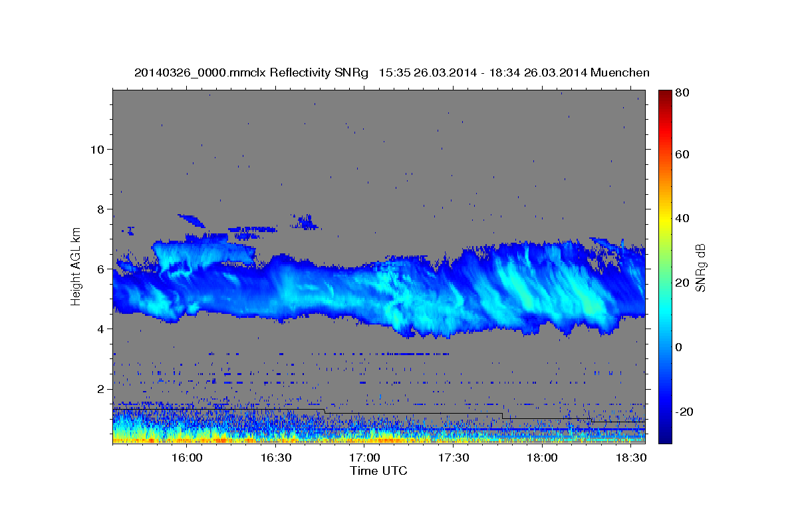
Task: Select the 18:00 time tick label
Action: (x=543, y=458)
